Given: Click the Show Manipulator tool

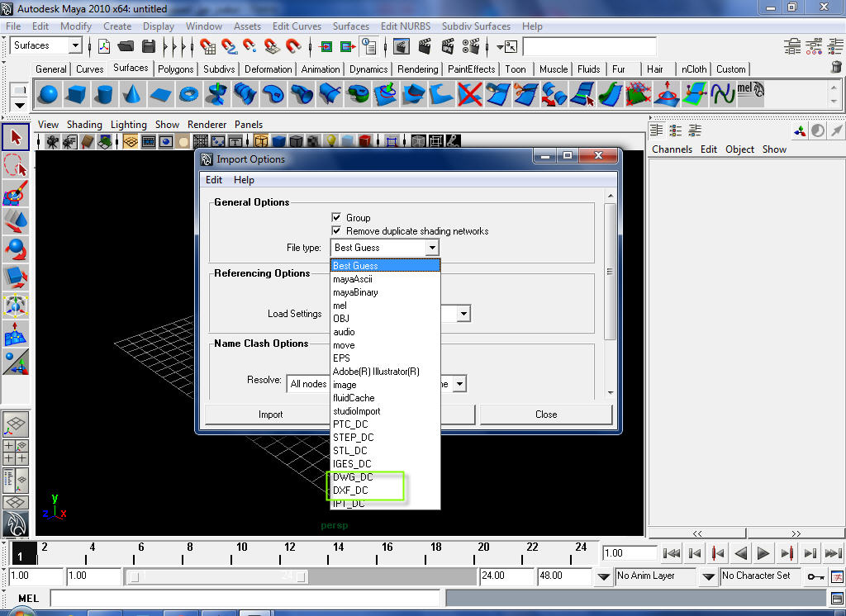Looking at the screenshot, I should (16, 362).
